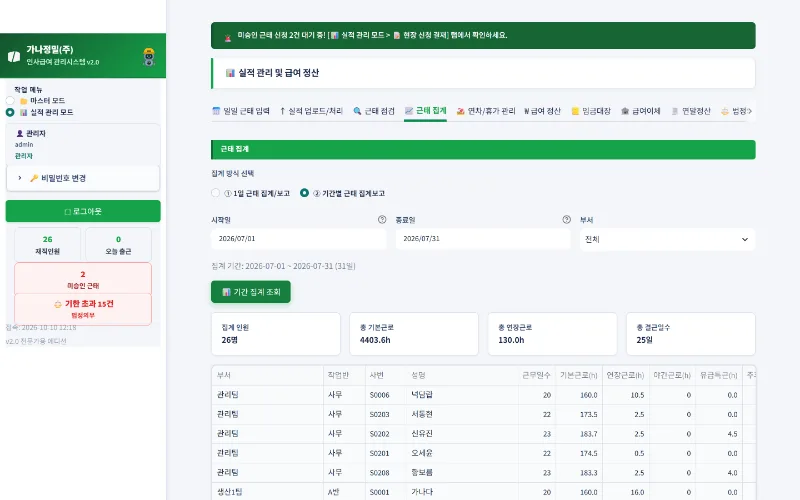Click the name cell 오세윤
Screen dimensions: 800x500
click(462, 453)
